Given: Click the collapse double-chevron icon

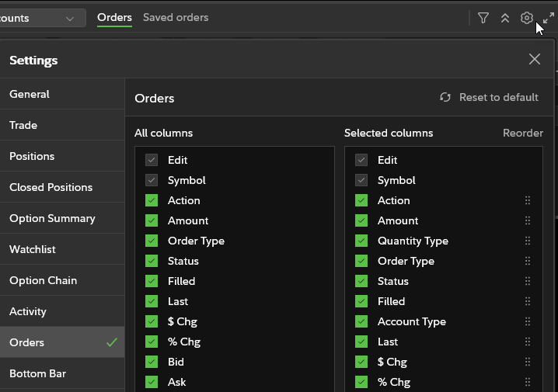Looking at the screenshot, I should 505,18.
